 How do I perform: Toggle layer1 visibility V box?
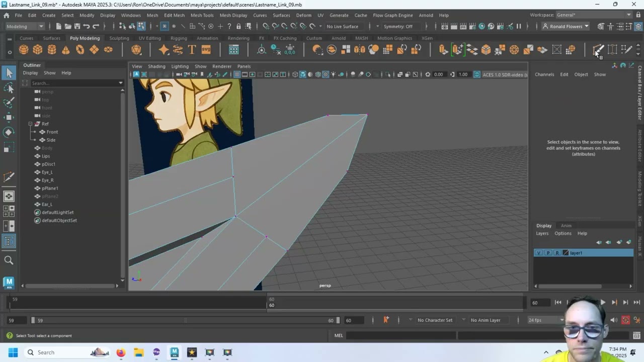point(539,253)
